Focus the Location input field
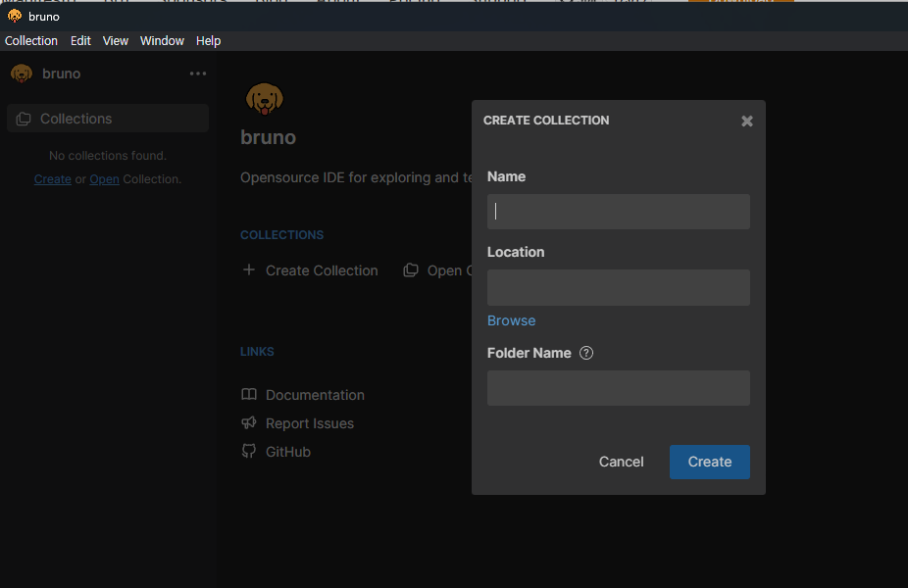The image size is (908, 588). [619, 287]
